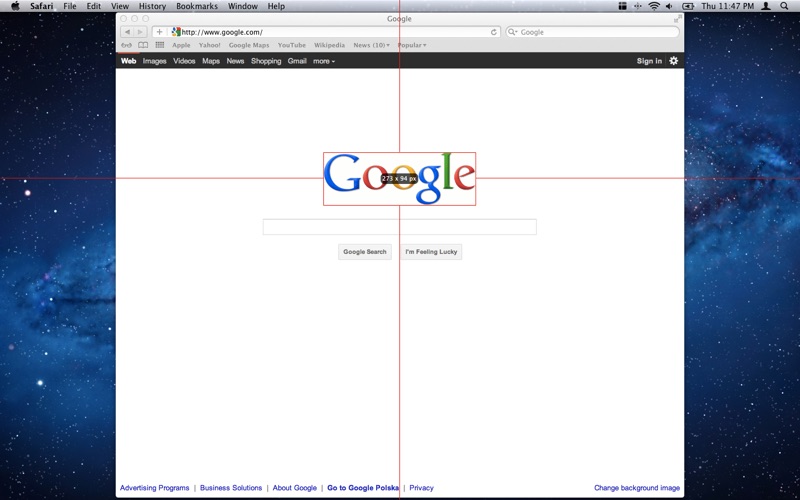This screenshot has height=500, width=800.
Task: Check battery status in menu bar
Action: tap(688, 6)
